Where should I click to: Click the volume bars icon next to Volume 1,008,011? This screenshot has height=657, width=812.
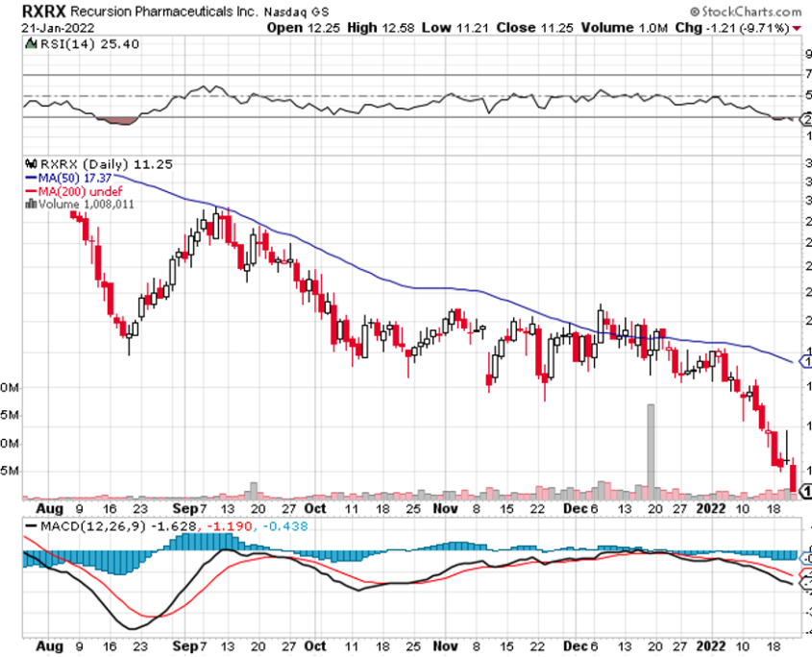coord(31,204)
